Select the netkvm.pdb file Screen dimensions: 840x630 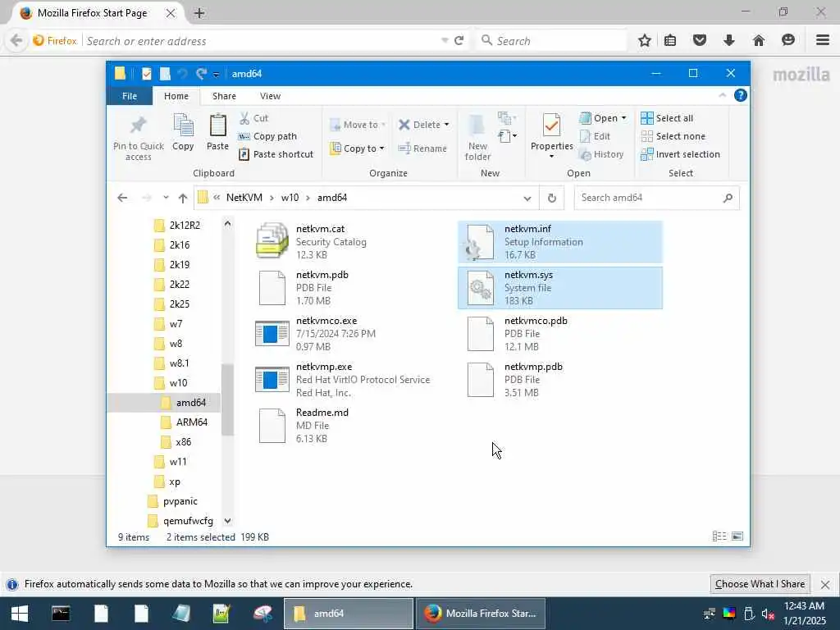click(353, 288)
